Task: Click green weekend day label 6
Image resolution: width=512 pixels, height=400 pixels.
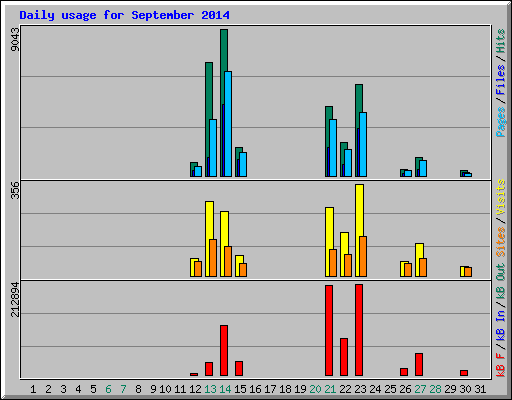Action: (x=108, y=389)
